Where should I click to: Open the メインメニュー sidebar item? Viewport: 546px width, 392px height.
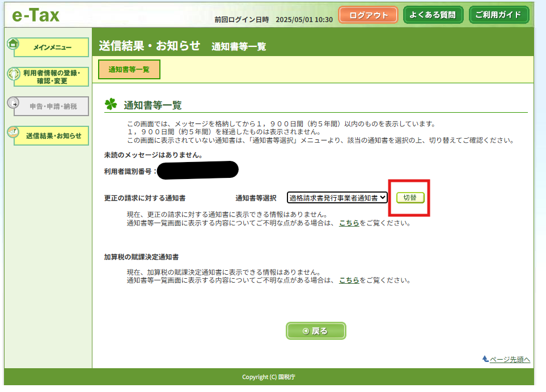[x=51, y=48]
